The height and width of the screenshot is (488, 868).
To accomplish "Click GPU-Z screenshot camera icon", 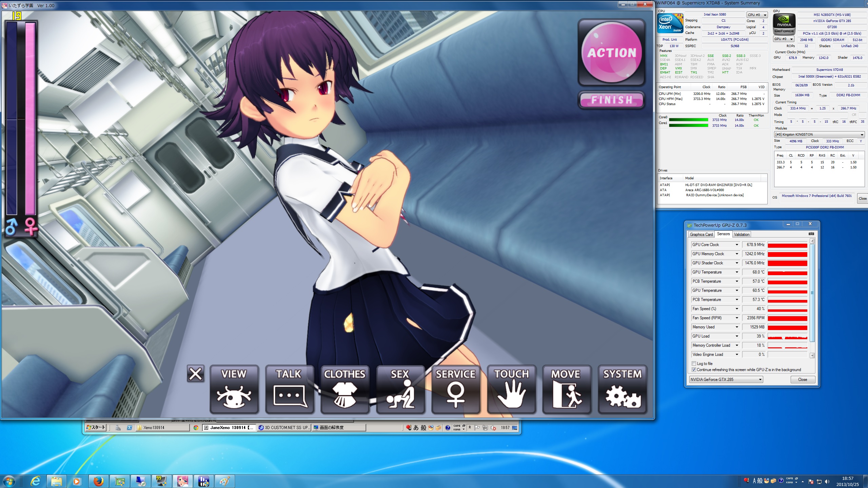I will pos(811,234).
